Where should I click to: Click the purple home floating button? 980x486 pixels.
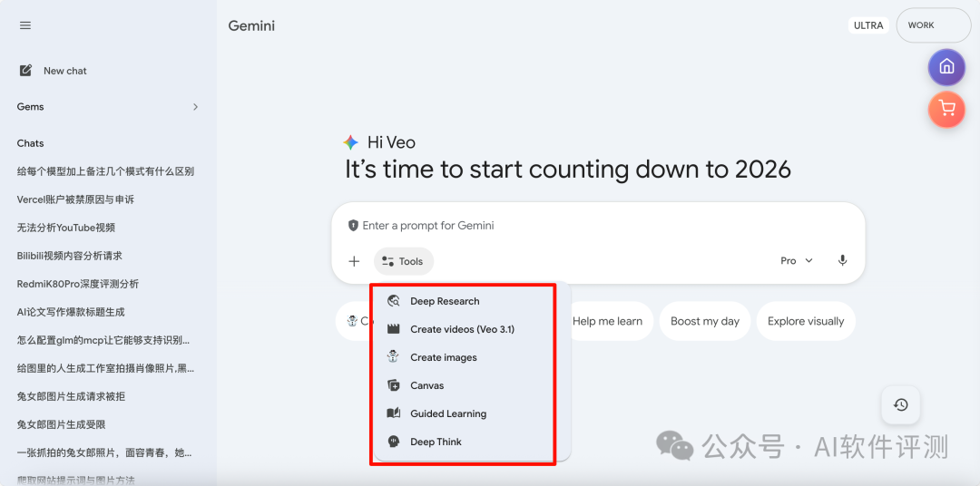946,67
